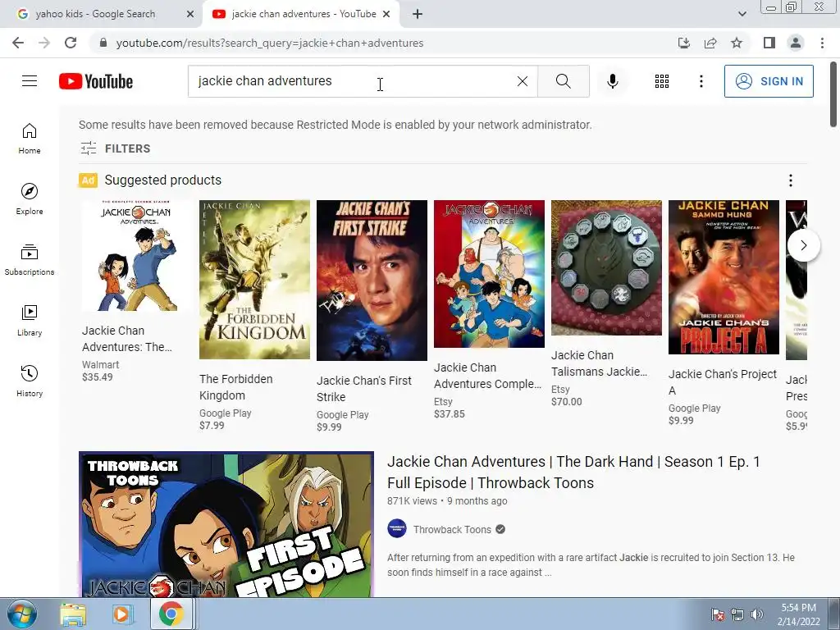Click First Strike poster image
This screenshot has height=630, width=840.
372,281
